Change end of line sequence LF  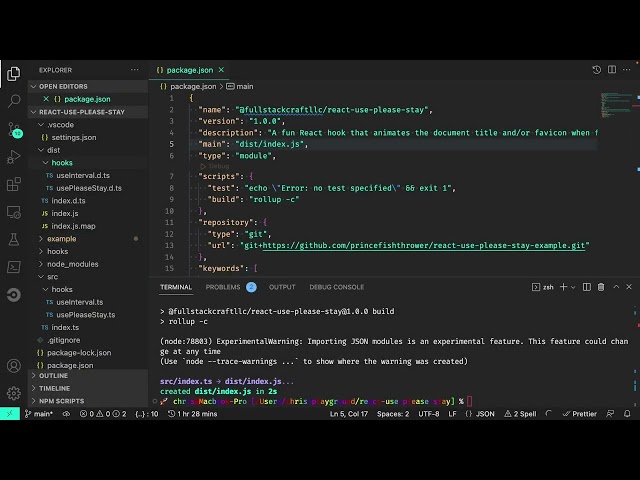[452, 413]
